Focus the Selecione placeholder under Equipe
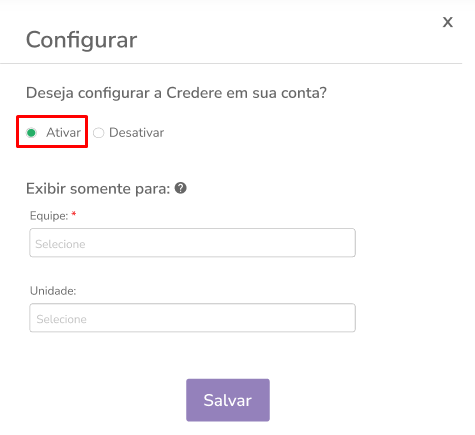The height and width of the screenshot is (435, 475). [x=60, y=244]
